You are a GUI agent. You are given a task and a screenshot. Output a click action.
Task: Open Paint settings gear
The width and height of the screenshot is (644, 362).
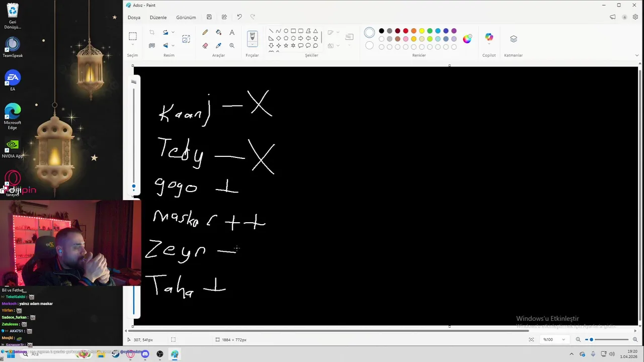click(635, 17)
